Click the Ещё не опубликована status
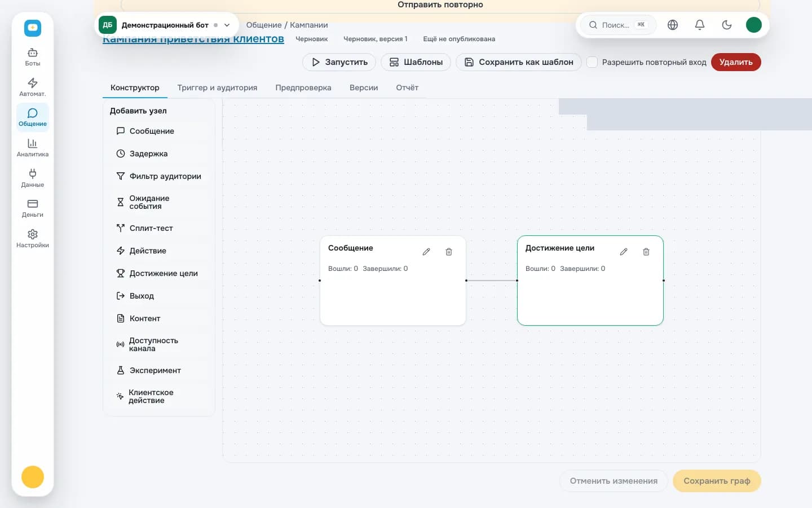Viewport: 812px width, 508px height. 459,39
